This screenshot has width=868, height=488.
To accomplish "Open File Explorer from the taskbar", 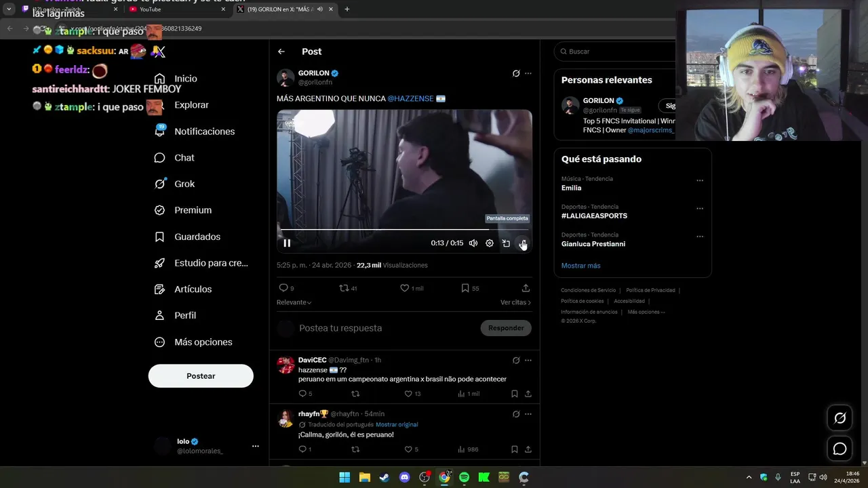I will [x=364, y=477].
